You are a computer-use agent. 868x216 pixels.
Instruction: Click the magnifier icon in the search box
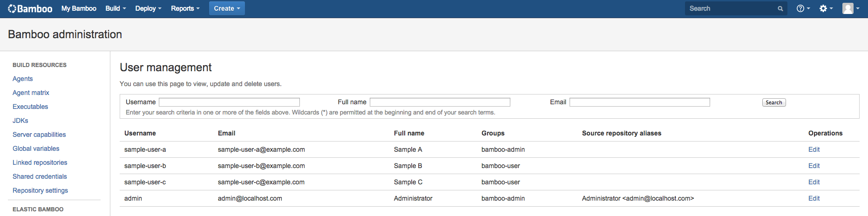point(780,8)
